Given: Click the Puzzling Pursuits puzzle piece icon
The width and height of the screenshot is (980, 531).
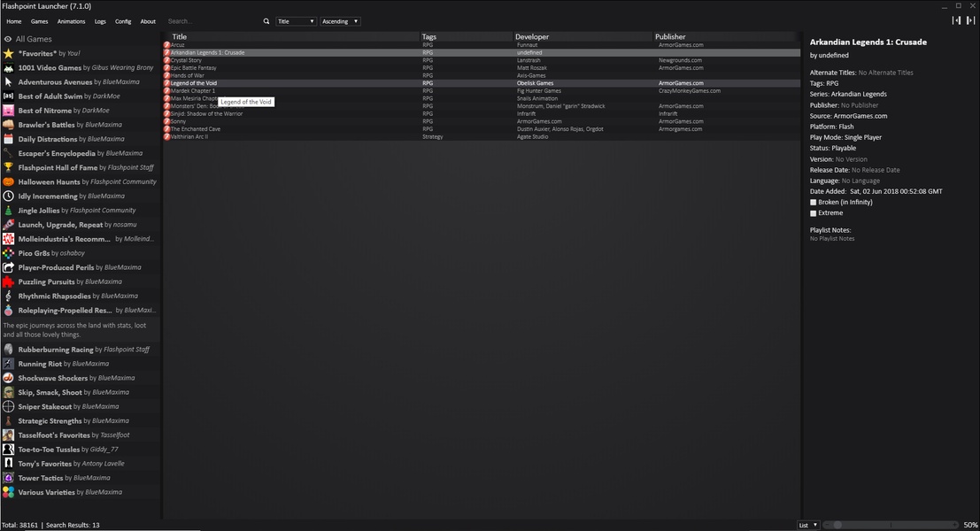Looking at the screenshot, I should [x=8, y=281].
